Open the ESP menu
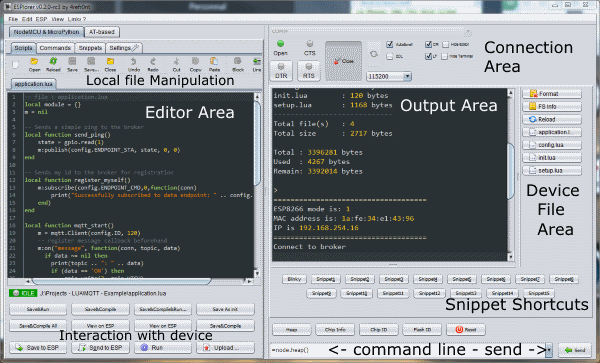Screen dimensions: 600x363 click(x=41, y=19)
